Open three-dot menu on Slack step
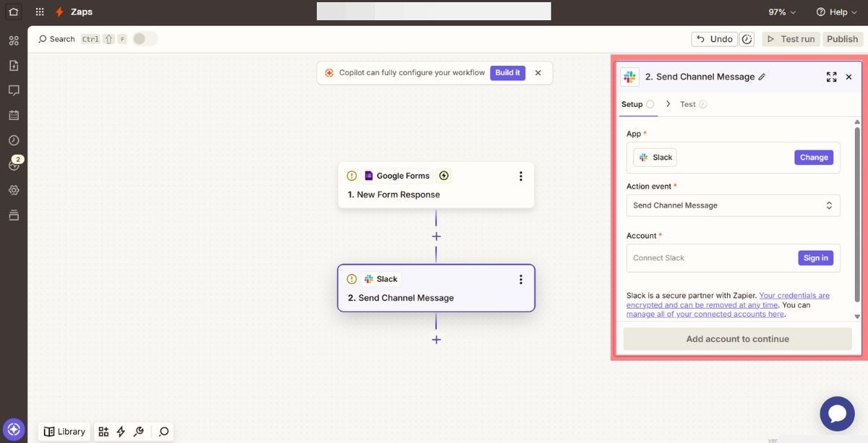 coord(521,280)
